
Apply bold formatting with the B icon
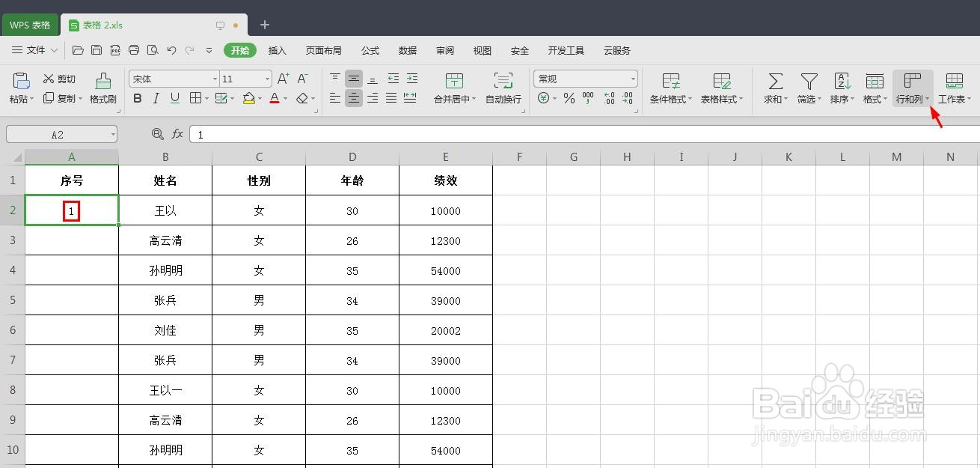click(138, 98)
